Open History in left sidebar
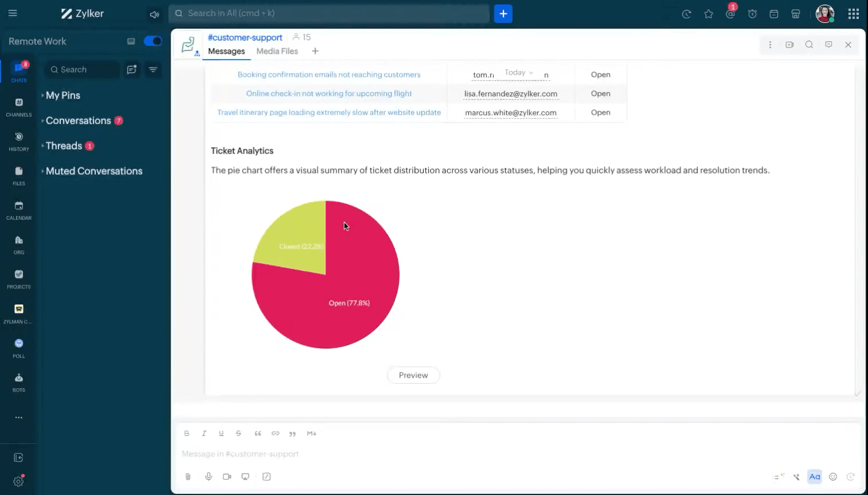The height and width of the screenshot is (495, 868). [19, 141]
